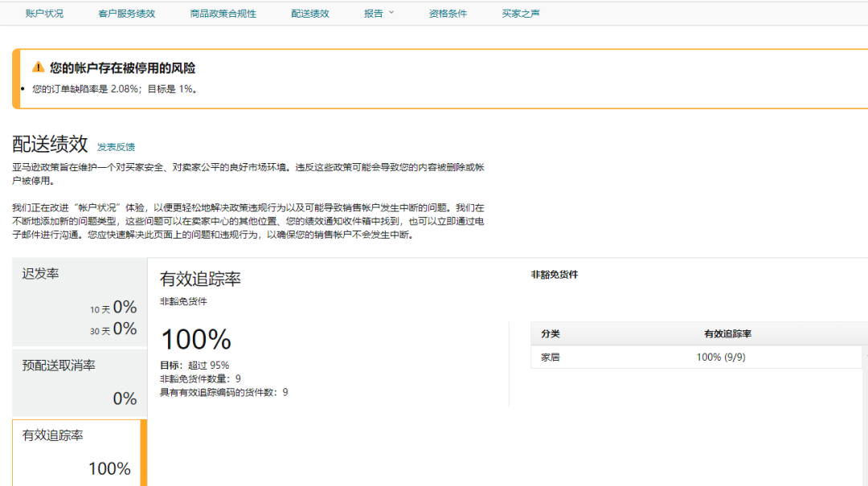Viewport: 868px width, 486px height.
Task: Open the 买家之声 tab
Action: pos(518,13)
